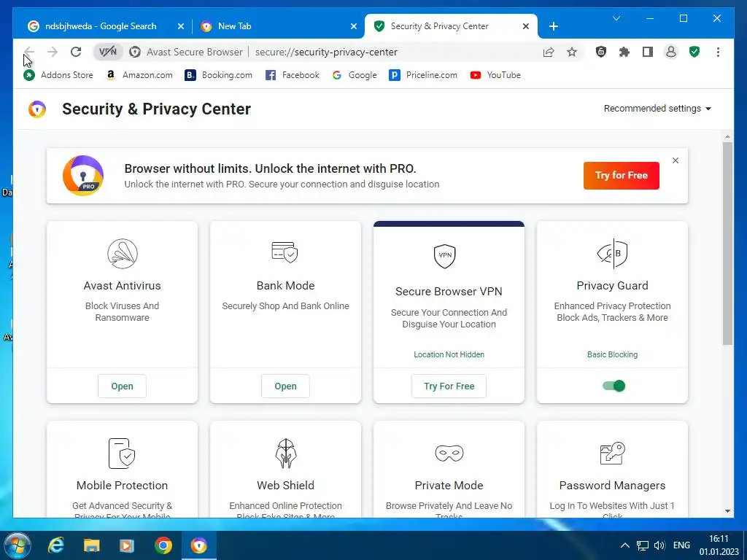Open Facebook bookmark
This screenshot has height=560, width=747.
[x=293, y=75]
